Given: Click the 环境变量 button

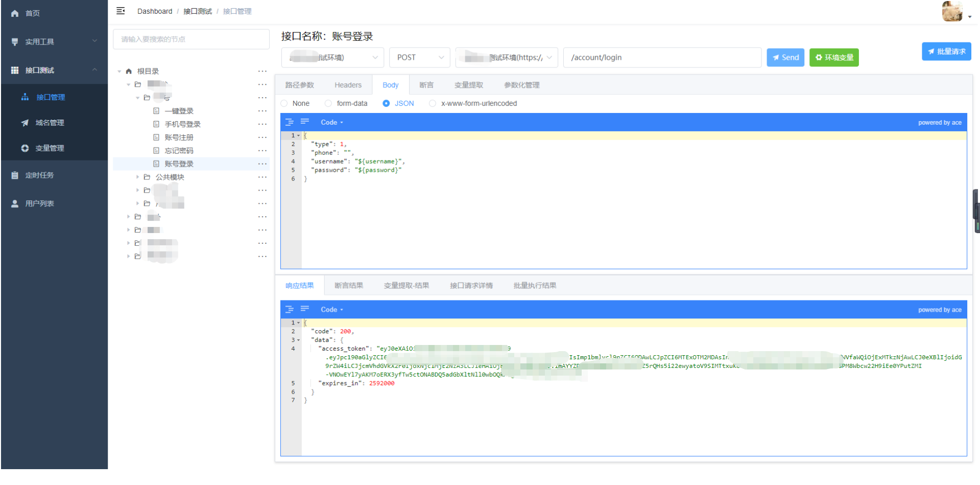Looking at the screenshot, I should pos(834,58).
